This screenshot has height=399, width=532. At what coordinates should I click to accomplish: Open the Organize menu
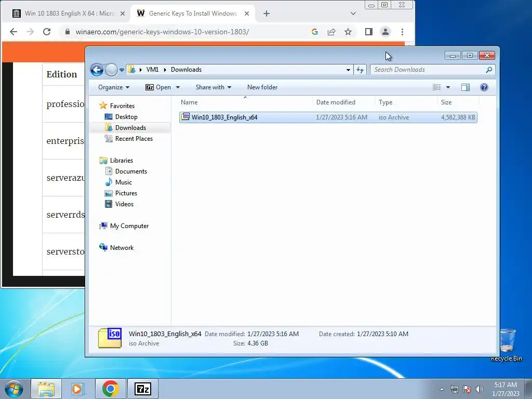(x=114, y=87)
